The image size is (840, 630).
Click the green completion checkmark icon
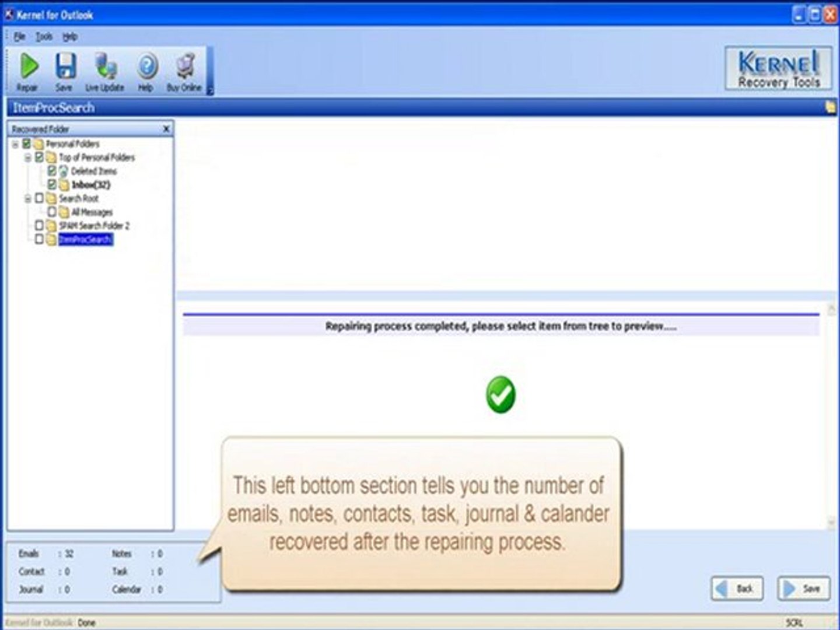[501, 394]
